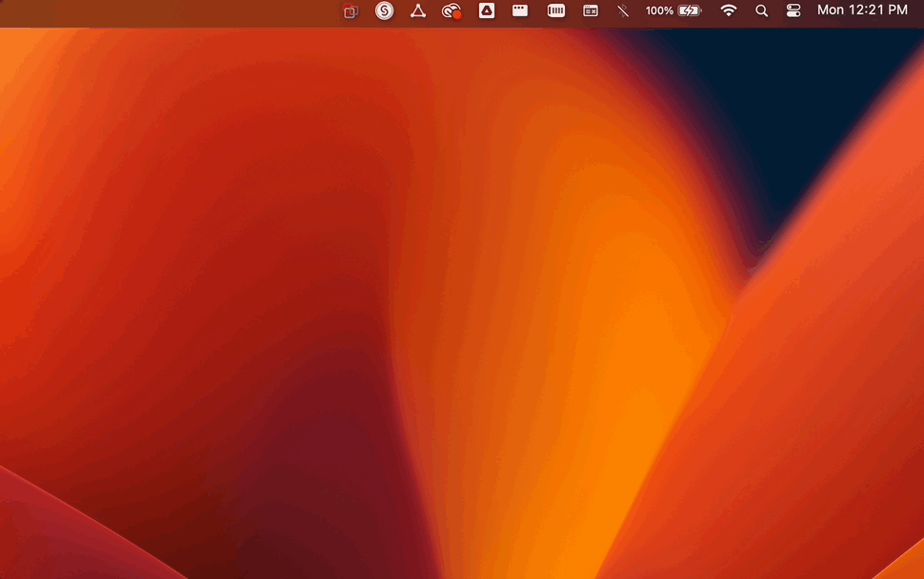Click the Mon 12:21 PM clock
Screen dimensions: 924x579
(x=862, y=10)
